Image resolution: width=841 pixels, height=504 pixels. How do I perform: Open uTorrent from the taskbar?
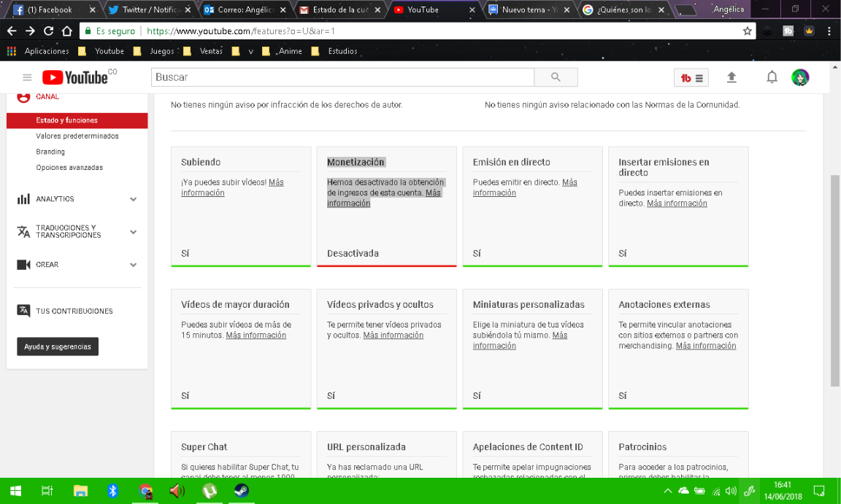(x=210, y=491)
